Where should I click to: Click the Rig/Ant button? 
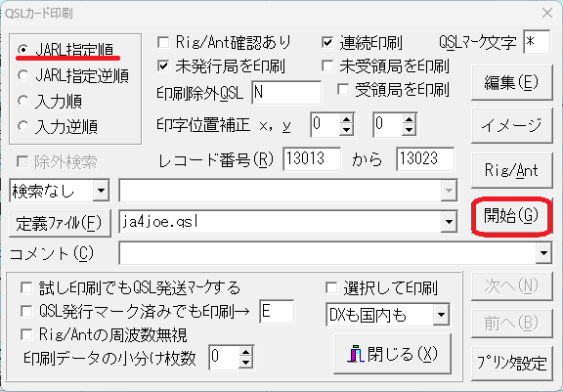coord(511,170)
